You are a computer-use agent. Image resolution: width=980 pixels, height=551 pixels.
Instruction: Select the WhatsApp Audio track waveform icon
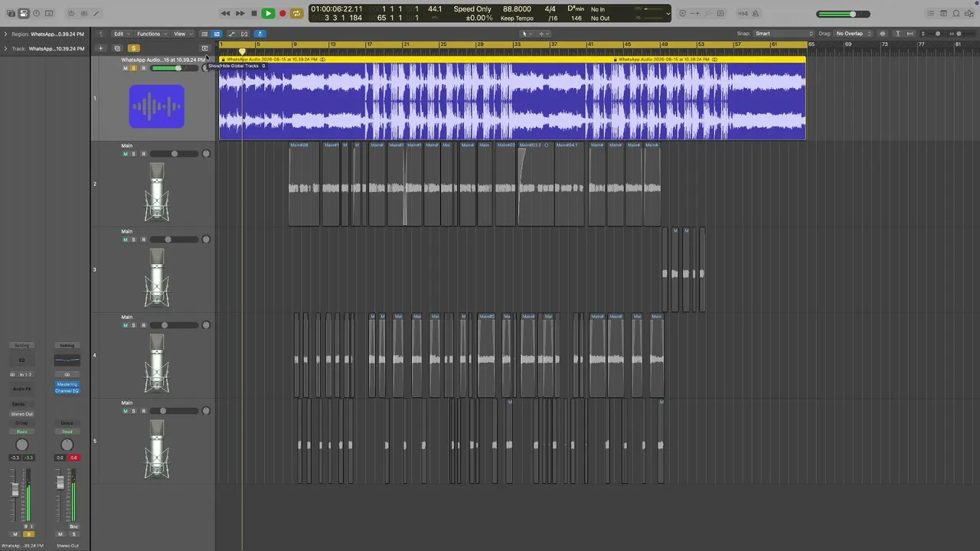(157, 106)
